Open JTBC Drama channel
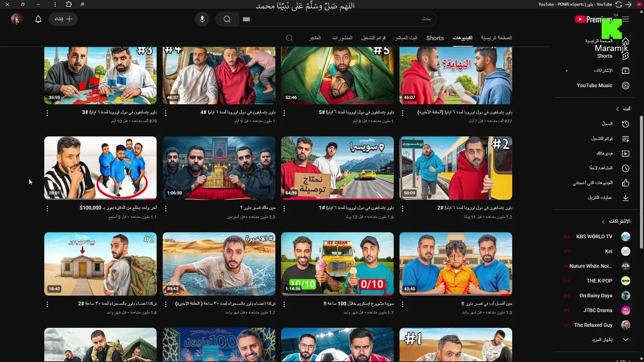The height and width of the screenshot is (362, 644). tap(598, 310)
